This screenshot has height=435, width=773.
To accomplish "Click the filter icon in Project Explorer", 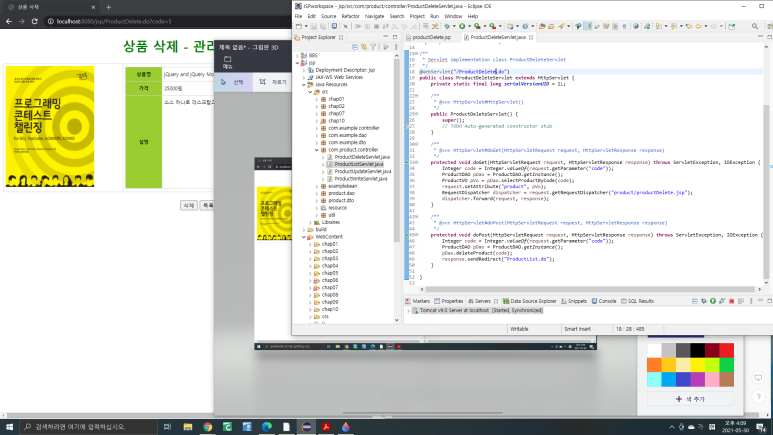I will click(x=373, y=47).
